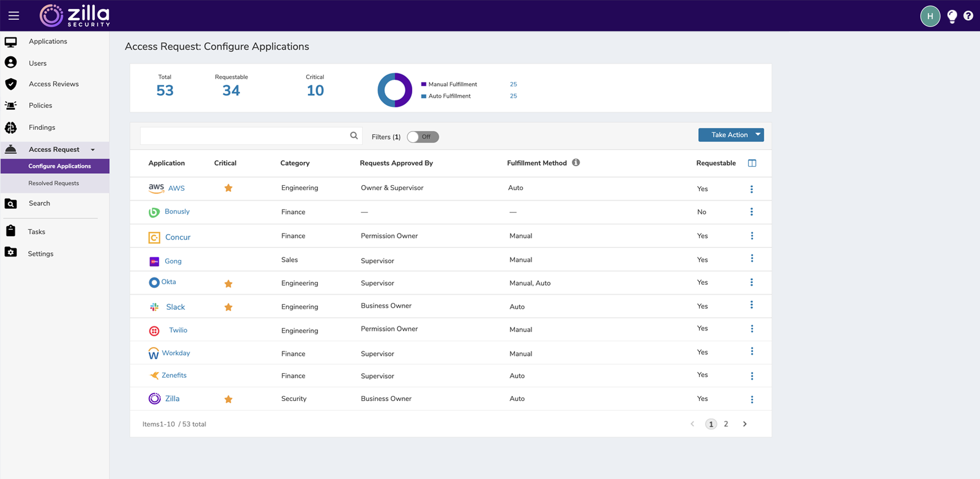The image size is (980, 479).
Task: Click the Okta critical star
Action: 228,284
